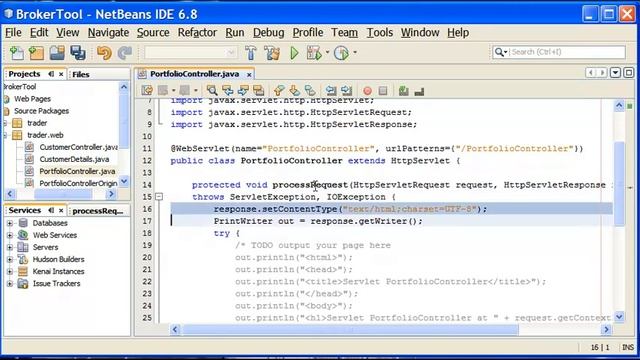
Task: Open the Source menu
Action: coord(153,33)
